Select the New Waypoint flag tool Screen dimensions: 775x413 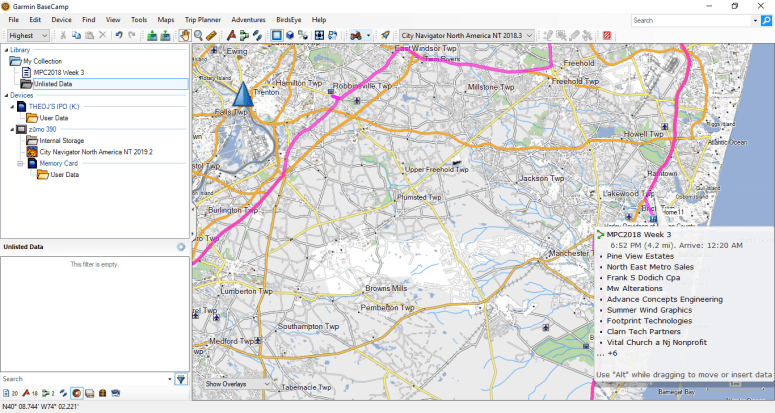click(231, 35)
